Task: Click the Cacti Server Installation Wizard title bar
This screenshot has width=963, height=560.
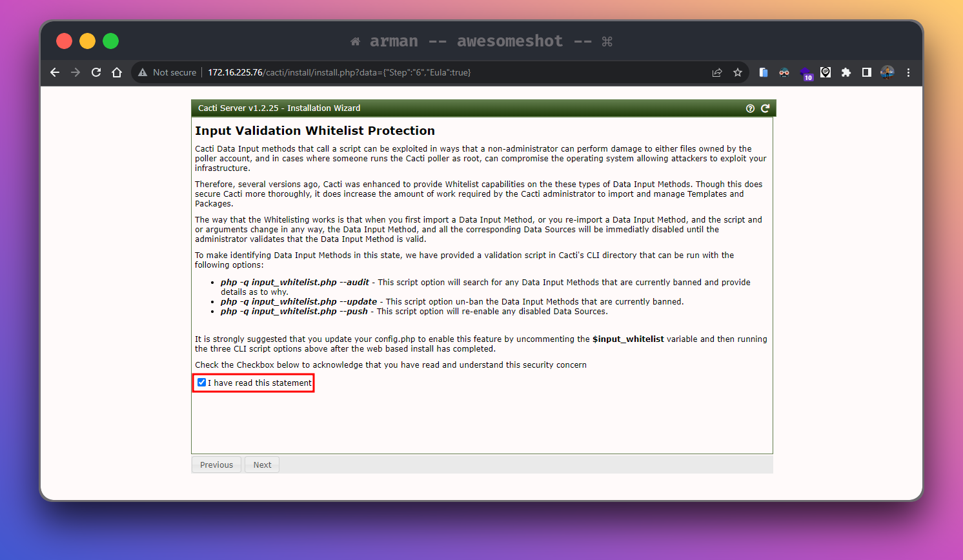Action: 278,108
